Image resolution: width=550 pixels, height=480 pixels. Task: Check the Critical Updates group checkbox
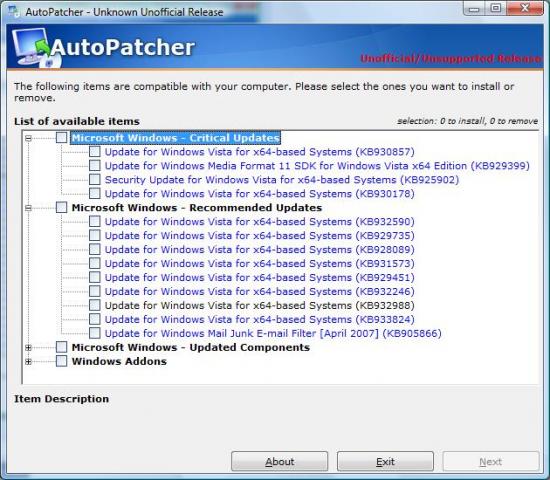(x=61, y=138)
